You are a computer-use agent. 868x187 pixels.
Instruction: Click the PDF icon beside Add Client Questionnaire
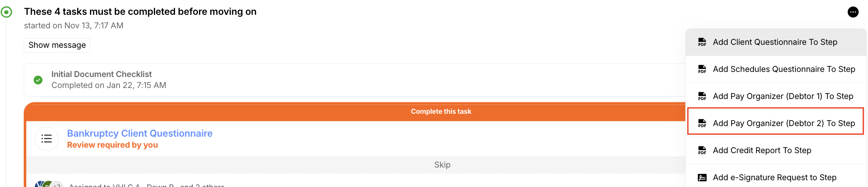pyautogui.click(x=702, y=42)
